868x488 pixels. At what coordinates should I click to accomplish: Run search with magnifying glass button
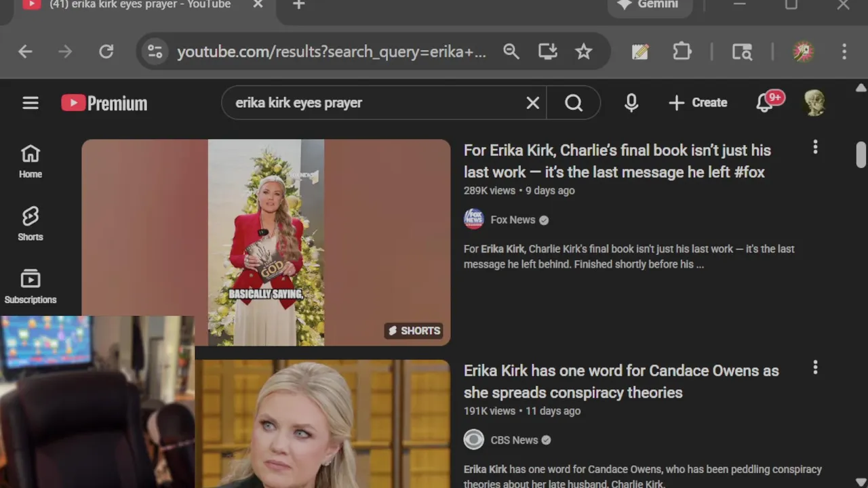pyautogui.click(x=574, y=103)
